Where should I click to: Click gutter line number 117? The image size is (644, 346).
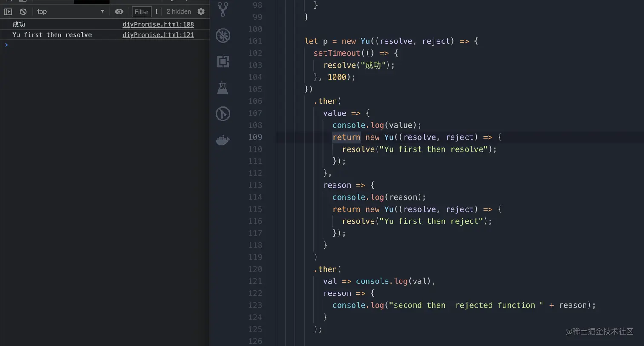pos(255,233)
